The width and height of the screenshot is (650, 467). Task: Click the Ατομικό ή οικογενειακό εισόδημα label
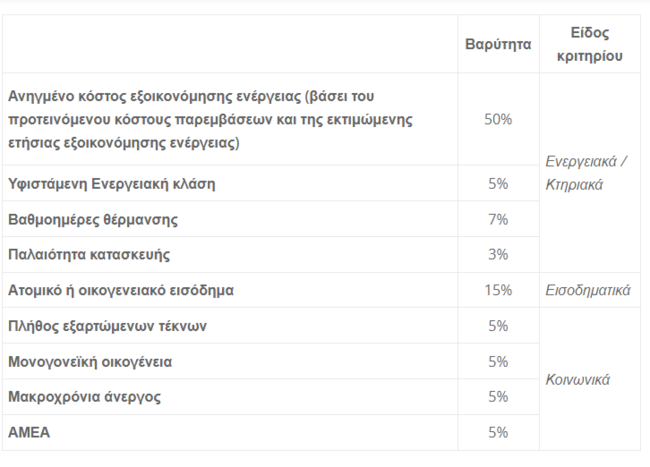coord(121,290)
